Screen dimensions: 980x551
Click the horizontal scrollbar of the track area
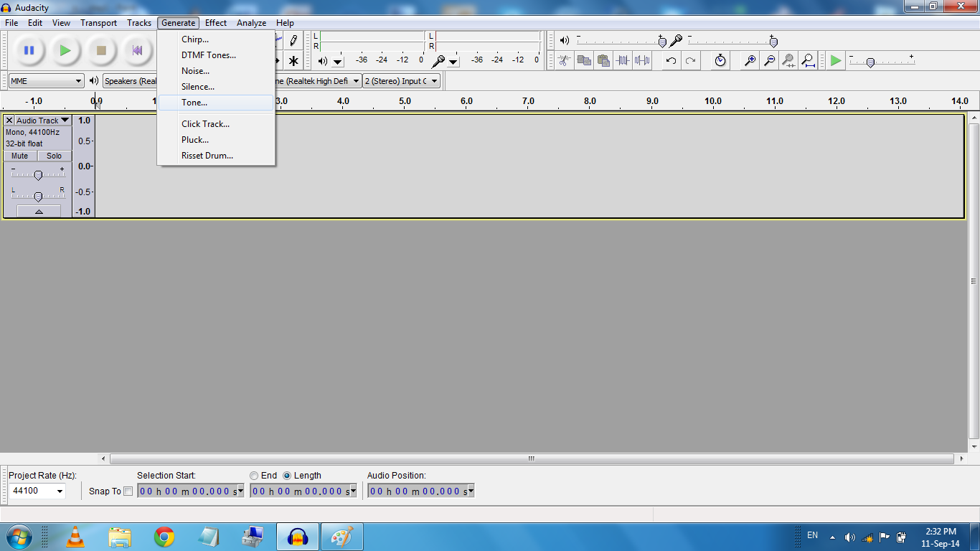point(532,458)
